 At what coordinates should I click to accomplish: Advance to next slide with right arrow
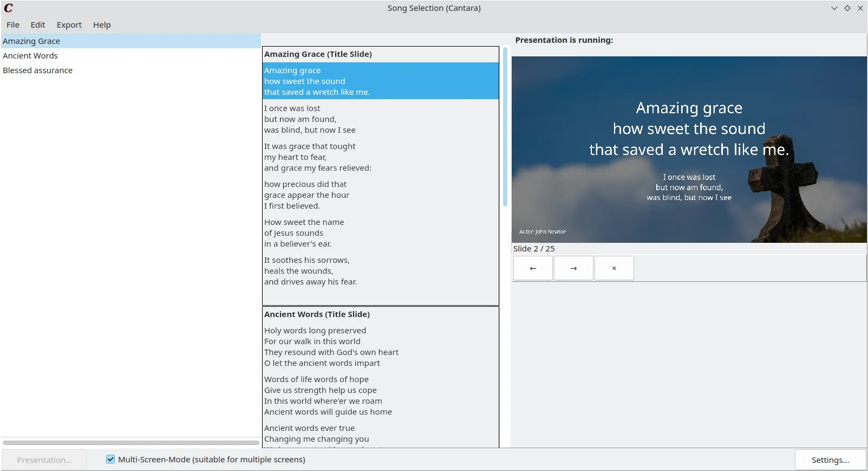(573, 268)
